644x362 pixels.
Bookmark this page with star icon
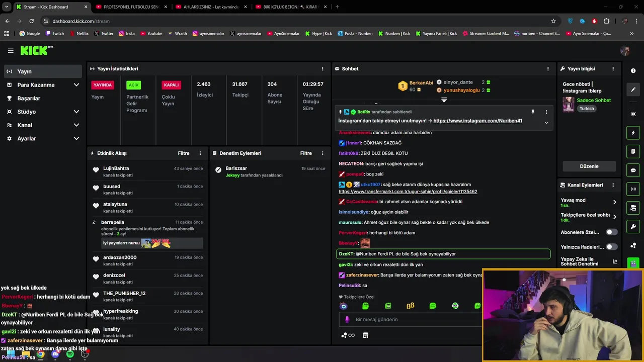tap(553, 21)
